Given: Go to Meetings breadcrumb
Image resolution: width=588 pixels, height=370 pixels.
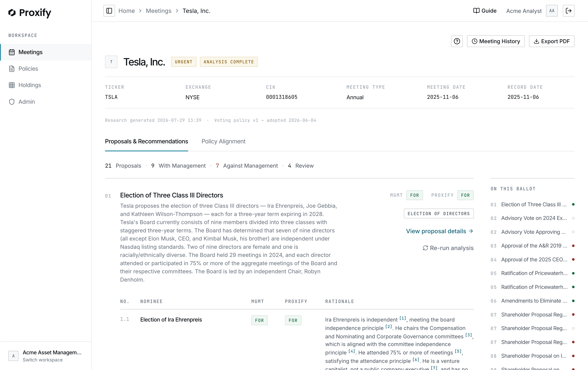Looking at the screenshot, I should tap(158, 11).
